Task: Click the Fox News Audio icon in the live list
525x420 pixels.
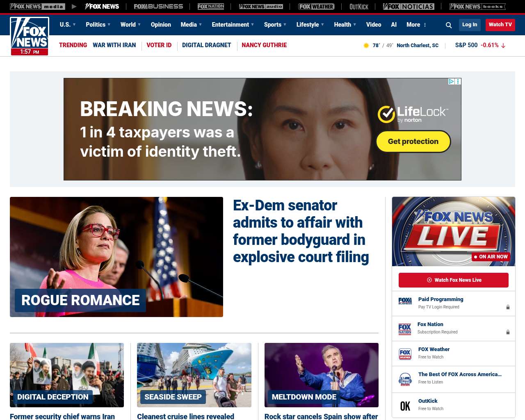Action: [405, 379]
